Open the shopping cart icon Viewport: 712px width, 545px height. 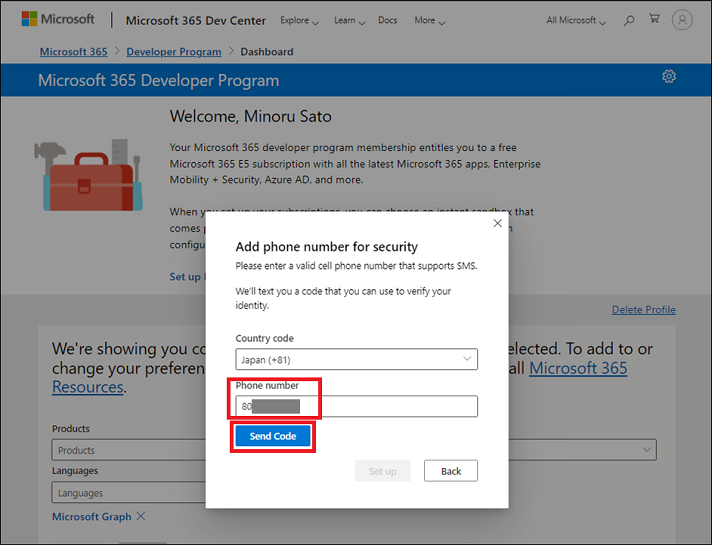[x=654, y=19]
